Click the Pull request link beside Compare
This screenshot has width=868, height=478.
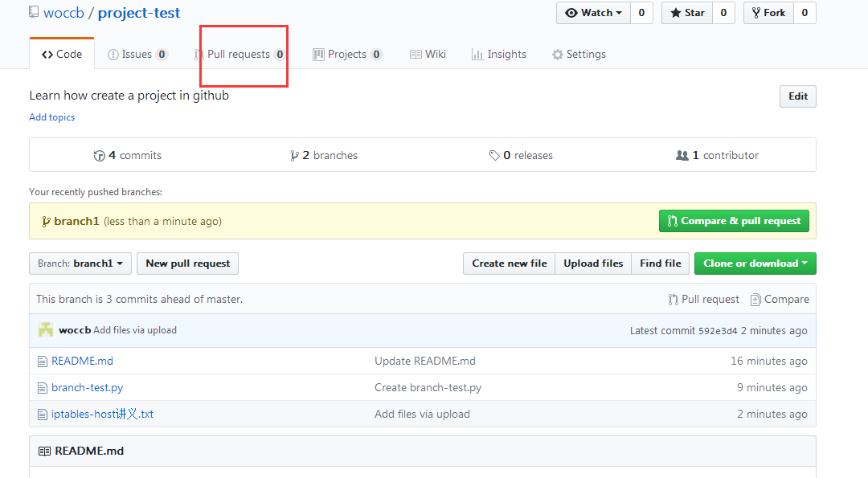[x=703, y=300]
